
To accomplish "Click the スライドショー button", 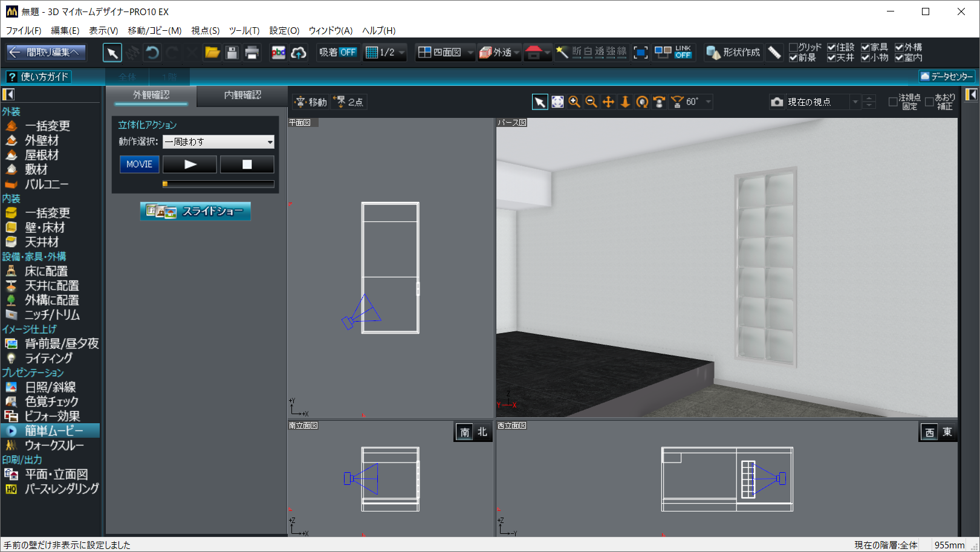I will (195, 211).
